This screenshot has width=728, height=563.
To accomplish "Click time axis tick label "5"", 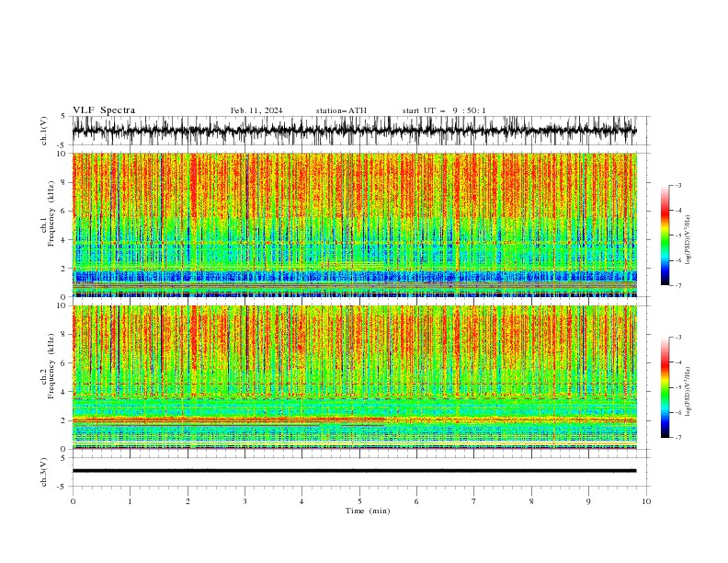I will (x=359, y=501).
